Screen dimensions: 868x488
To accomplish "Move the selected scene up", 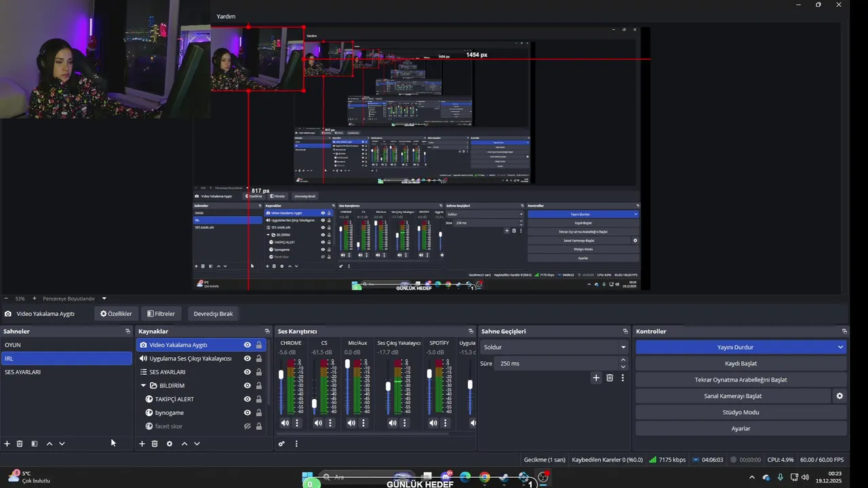I will tap(49, 443).
